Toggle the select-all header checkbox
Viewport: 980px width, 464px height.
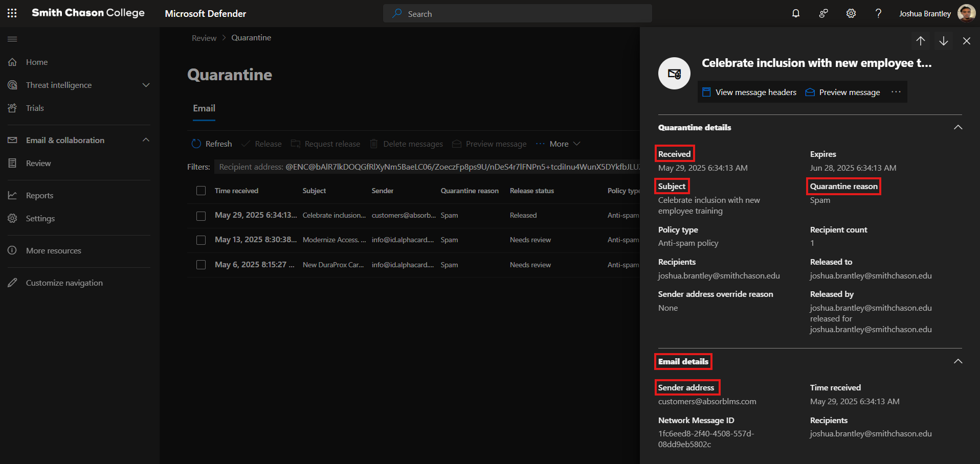pyautogui.click(x=201, y=191)
